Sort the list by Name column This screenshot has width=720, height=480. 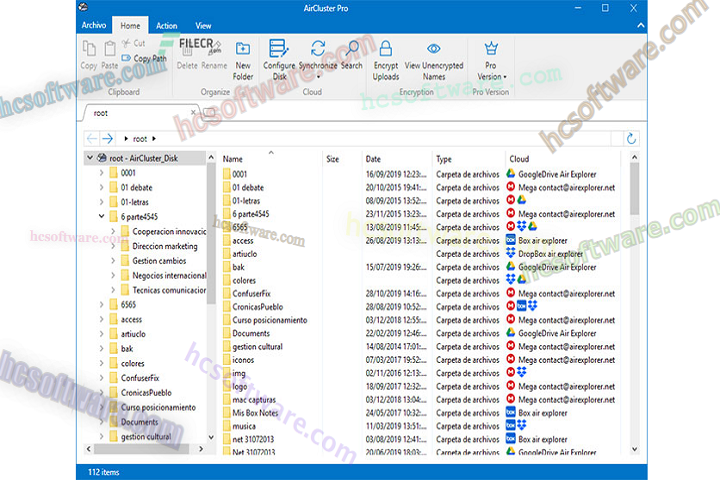(270, 158)
